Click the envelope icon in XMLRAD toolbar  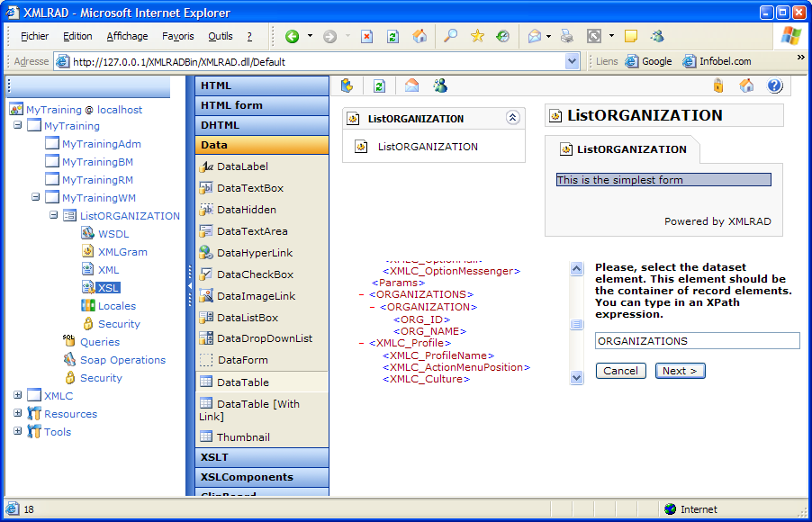411,86
